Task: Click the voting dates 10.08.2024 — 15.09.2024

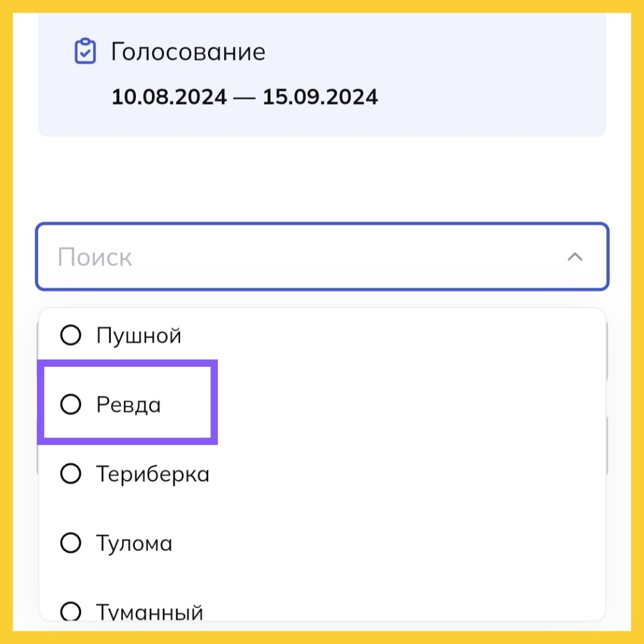Action: [244, 97]
